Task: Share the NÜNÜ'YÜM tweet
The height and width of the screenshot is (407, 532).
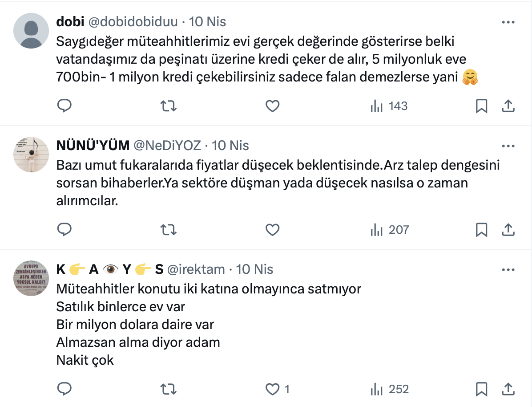Action: (x=508, y=230)
